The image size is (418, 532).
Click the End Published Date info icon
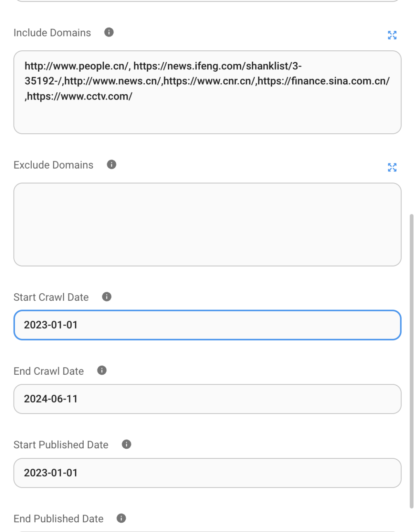120,518
